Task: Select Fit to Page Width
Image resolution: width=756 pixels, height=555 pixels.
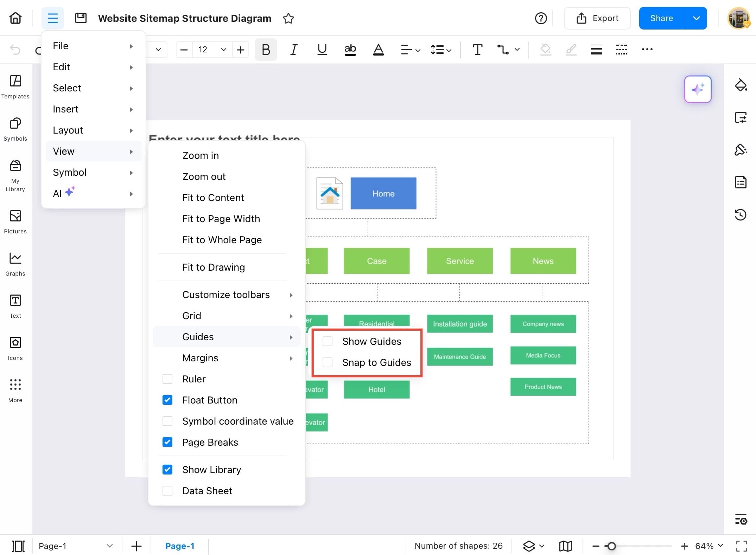Action: (221, 219)
